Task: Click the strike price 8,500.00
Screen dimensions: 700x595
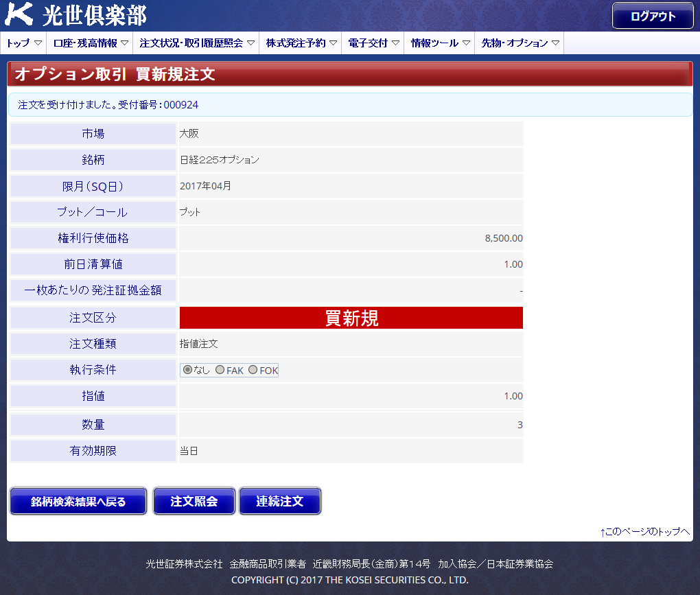Action: point(504,238)
